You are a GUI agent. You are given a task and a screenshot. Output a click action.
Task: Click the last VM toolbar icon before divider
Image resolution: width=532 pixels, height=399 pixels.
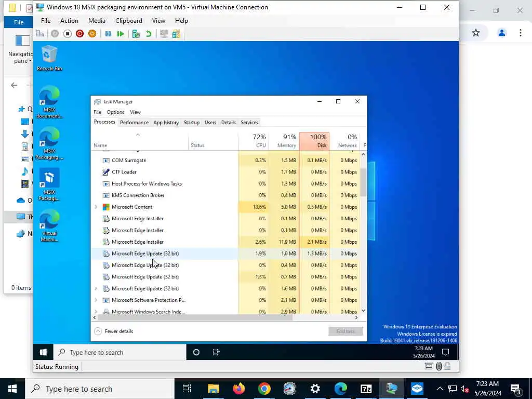[x=176, y=34]
